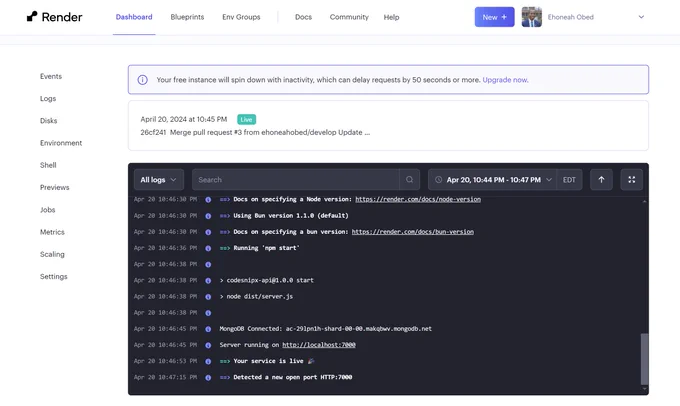This screenshot has width=680, height=406.
Task: Click info icon on Using Bun version row
Action: pyautogui.click(x=208, y=216)
